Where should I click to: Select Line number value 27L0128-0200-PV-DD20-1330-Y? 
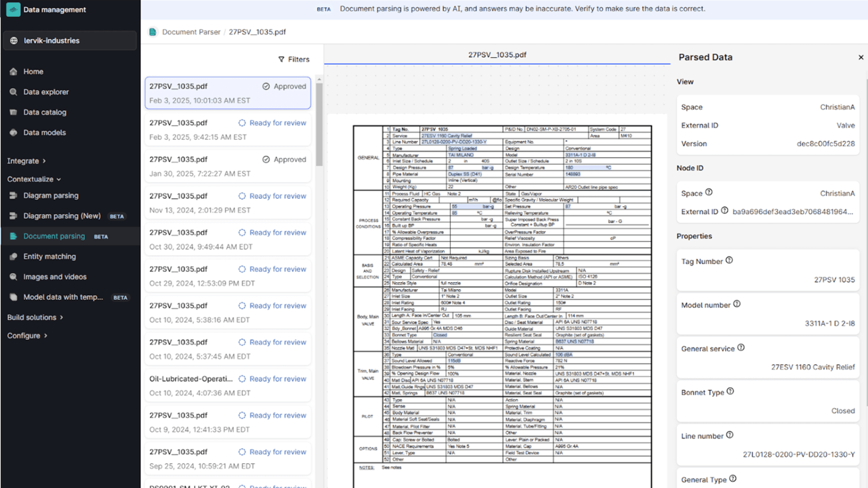pos(799,455)
